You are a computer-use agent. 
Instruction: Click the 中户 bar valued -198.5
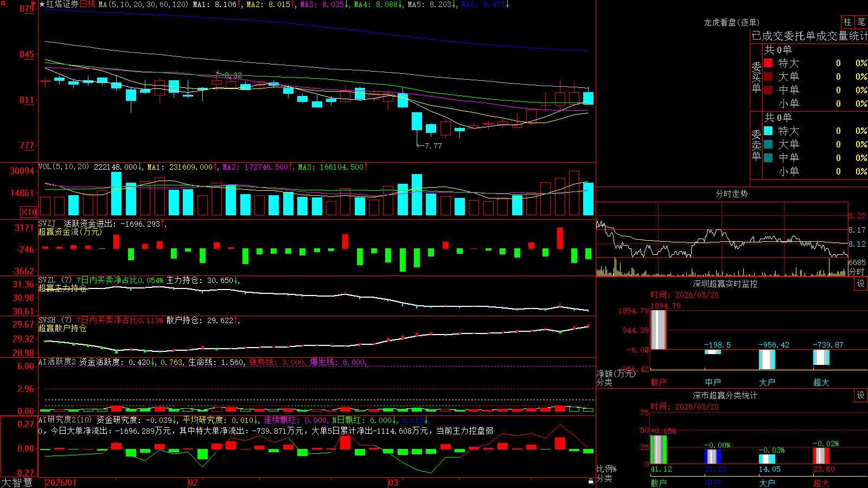point(713,352)
